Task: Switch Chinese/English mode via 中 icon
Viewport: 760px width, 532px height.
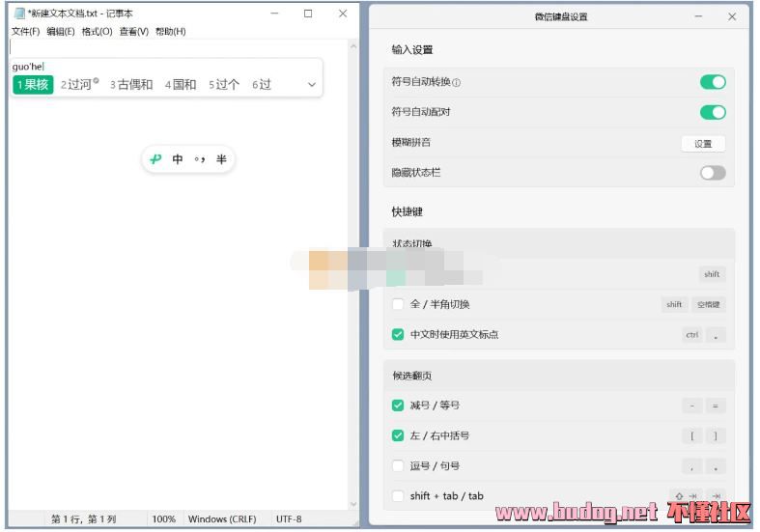Action: click(x=178, y=159)
